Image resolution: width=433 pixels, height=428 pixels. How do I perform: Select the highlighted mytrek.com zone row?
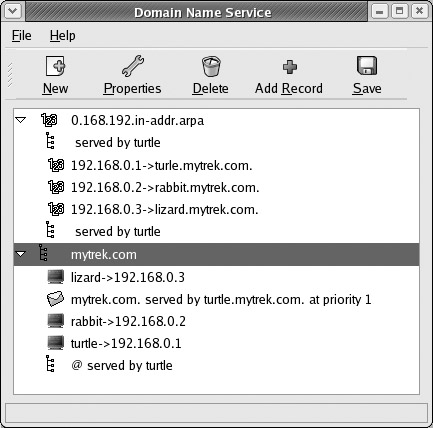216,254
